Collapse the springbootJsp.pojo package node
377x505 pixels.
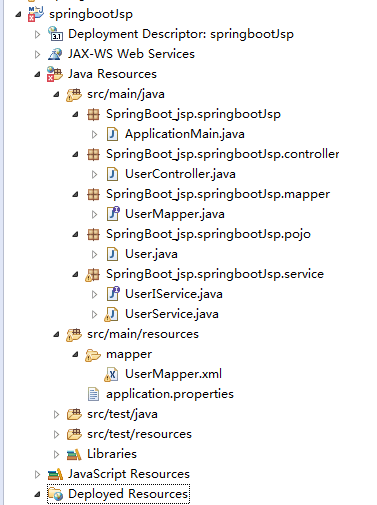click(x=75, y=234)
